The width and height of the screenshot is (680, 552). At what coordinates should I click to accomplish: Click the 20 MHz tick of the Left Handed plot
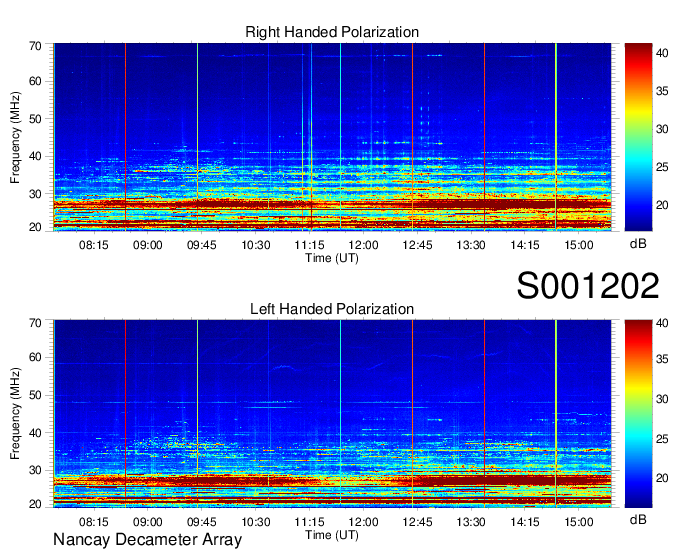click(35, 504)
